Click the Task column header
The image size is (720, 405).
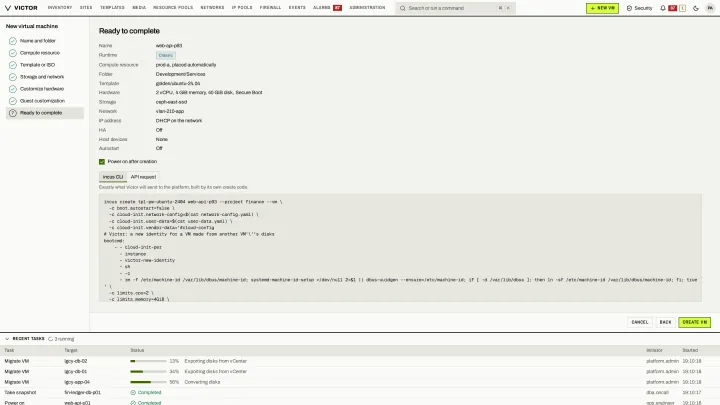[9, 350]
